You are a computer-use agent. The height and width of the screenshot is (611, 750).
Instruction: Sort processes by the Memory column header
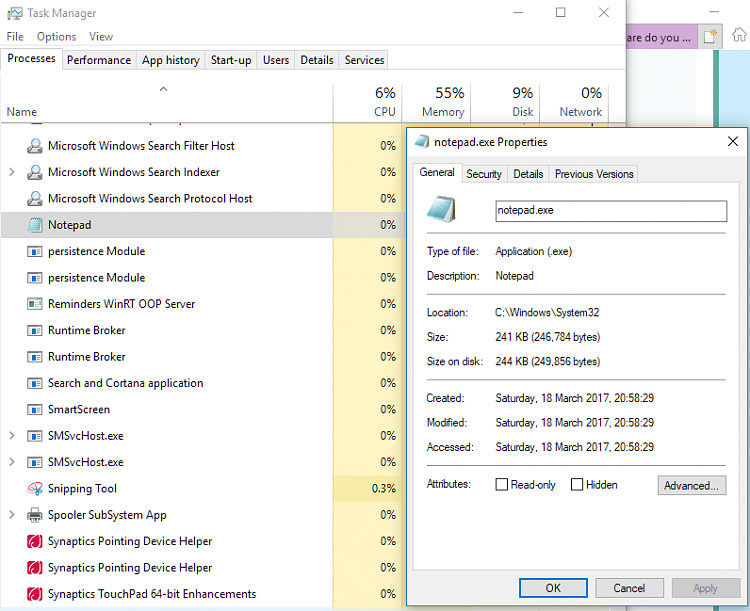point(436,102)
